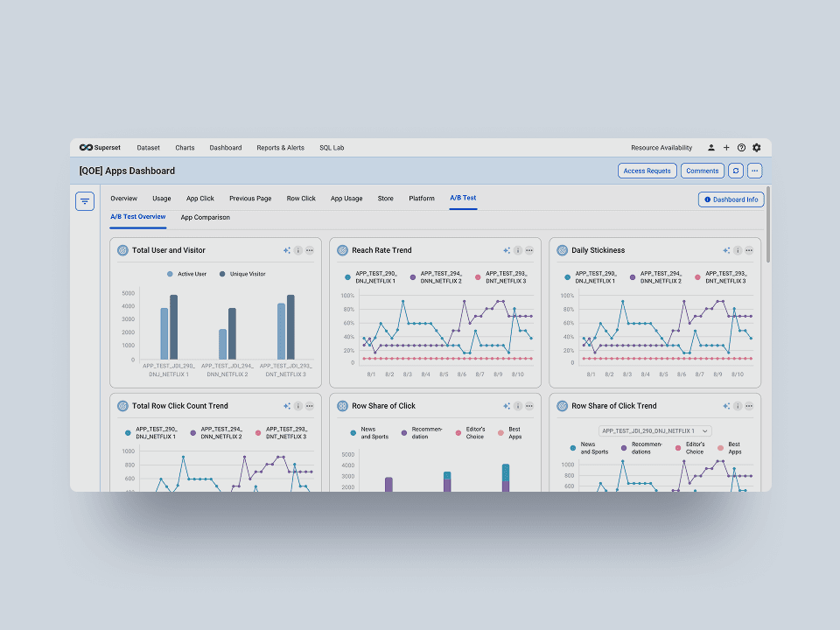
Task: Click sparkle icon on Row Share of Click Trend
Action: 726,406
